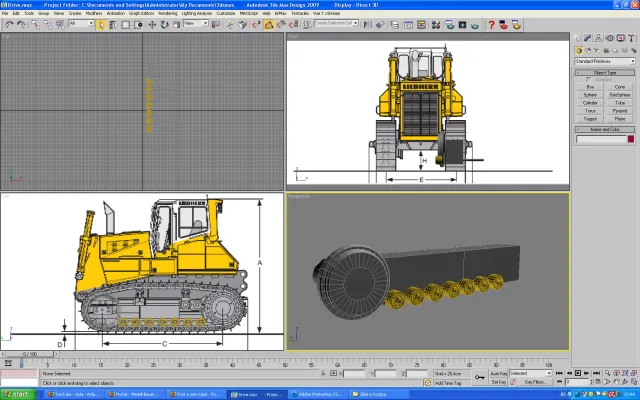Toggle the 3D Snaps button
This screenshot has height=400, width=640.
pos(256,25)
